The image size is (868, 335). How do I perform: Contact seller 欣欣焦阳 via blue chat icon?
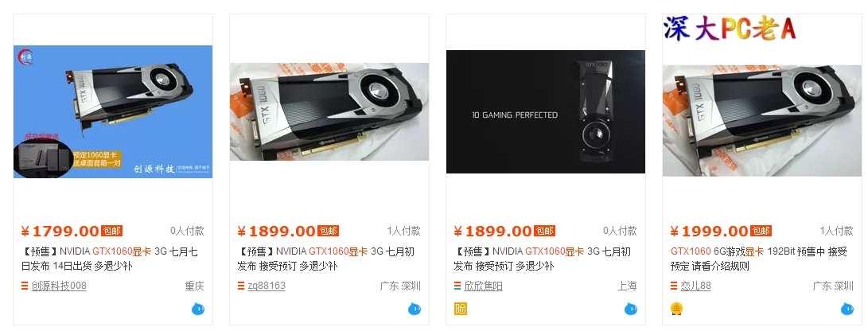point(631,309)
